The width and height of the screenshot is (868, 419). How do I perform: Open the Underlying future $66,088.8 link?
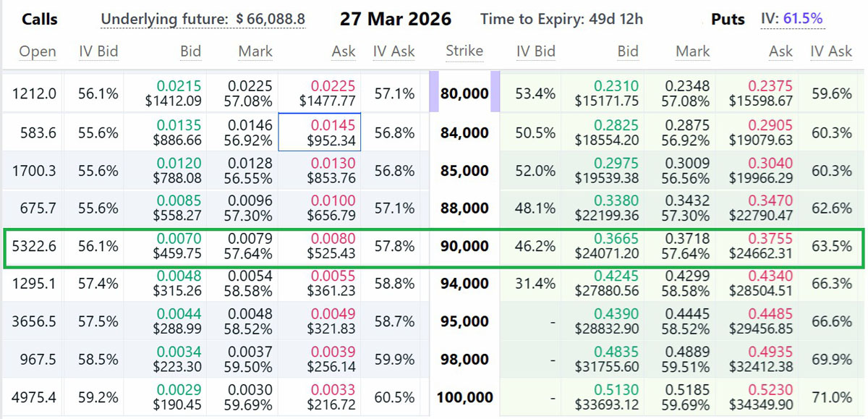point(205,19)
